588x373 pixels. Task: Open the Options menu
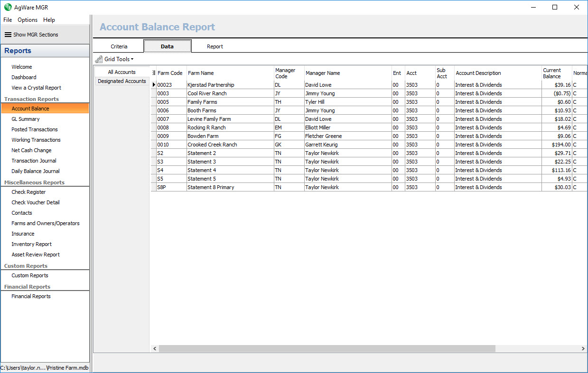pos(28,20)
